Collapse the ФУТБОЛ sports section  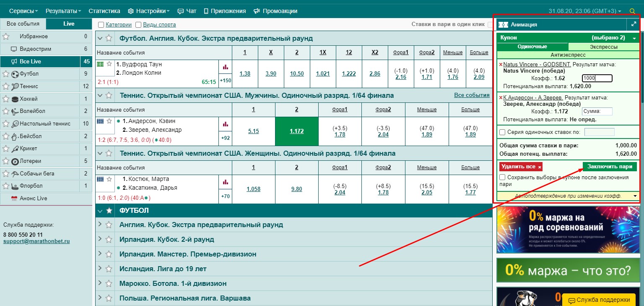click(100, 210)
